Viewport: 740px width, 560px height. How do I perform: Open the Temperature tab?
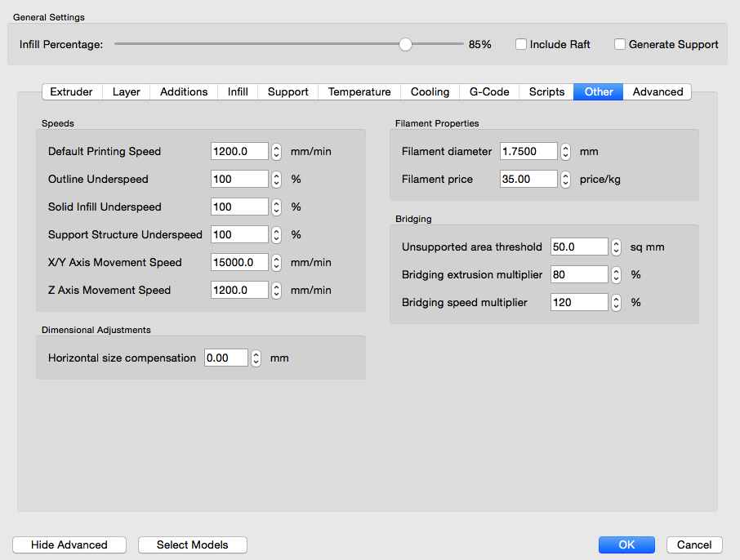tap(359, 92)
